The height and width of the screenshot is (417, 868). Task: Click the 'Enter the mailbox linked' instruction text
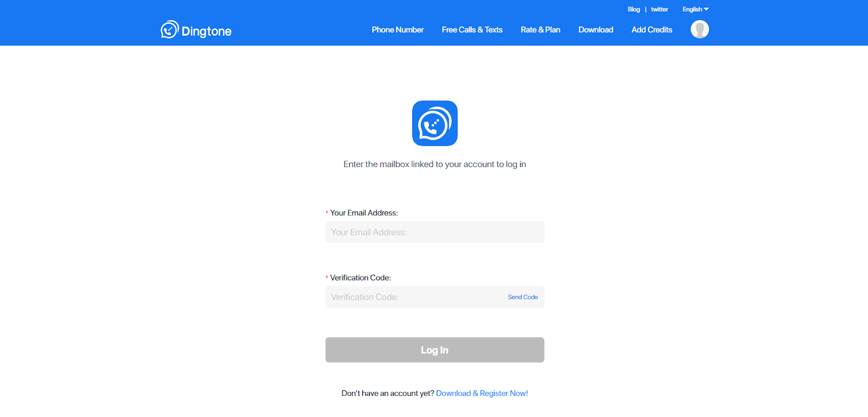(x=435, y=164)
